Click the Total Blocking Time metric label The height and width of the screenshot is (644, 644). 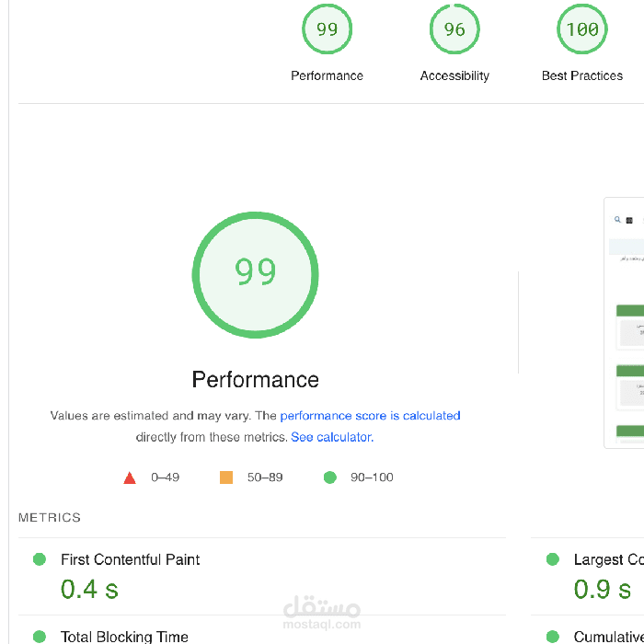point(124,637)
